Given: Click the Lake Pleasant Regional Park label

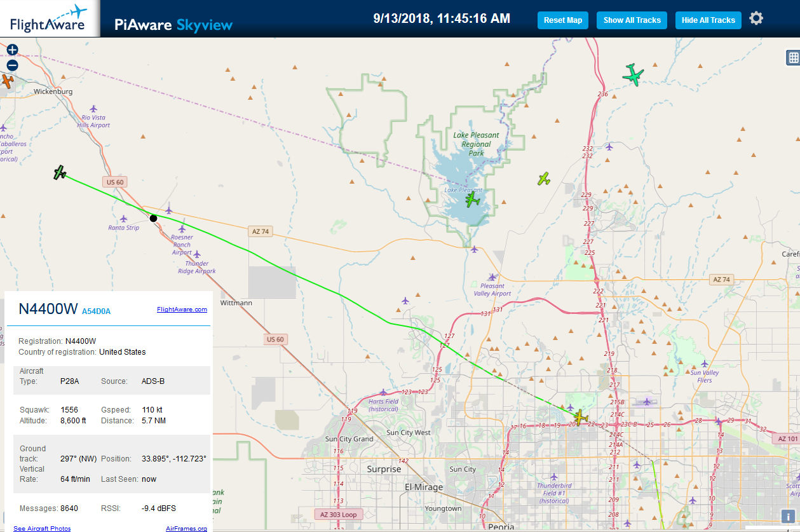Looking at the screenshot, I should coord(476,144).
